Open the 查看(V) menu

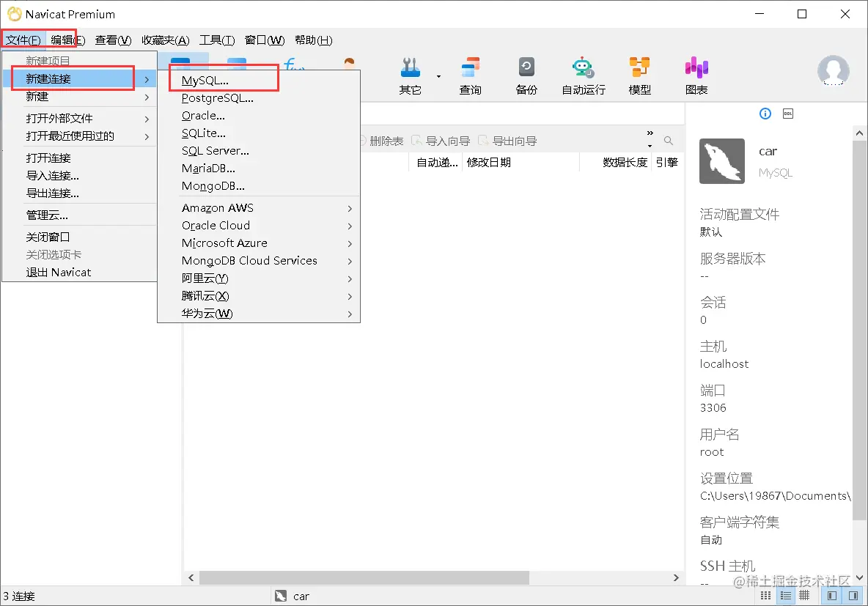click(113, 40)
